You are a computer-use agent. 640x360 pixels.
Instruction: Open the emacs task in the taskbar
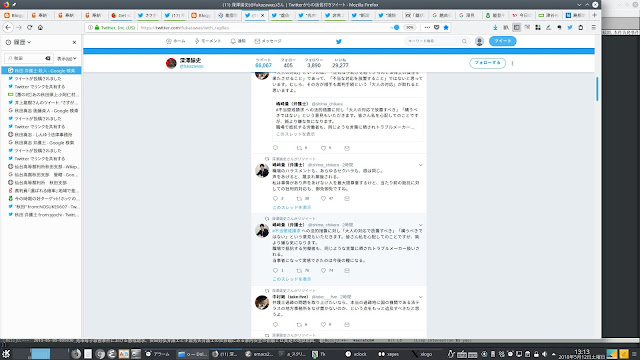[x=260, y=354]
